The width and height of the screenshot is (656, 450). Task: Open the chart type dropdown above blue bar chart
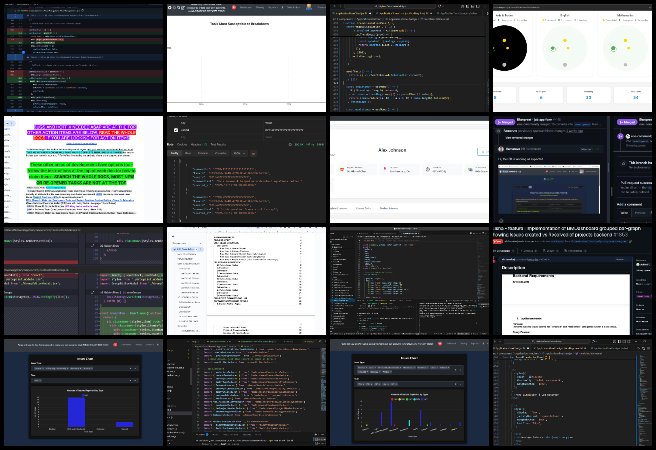coord(82,367)
